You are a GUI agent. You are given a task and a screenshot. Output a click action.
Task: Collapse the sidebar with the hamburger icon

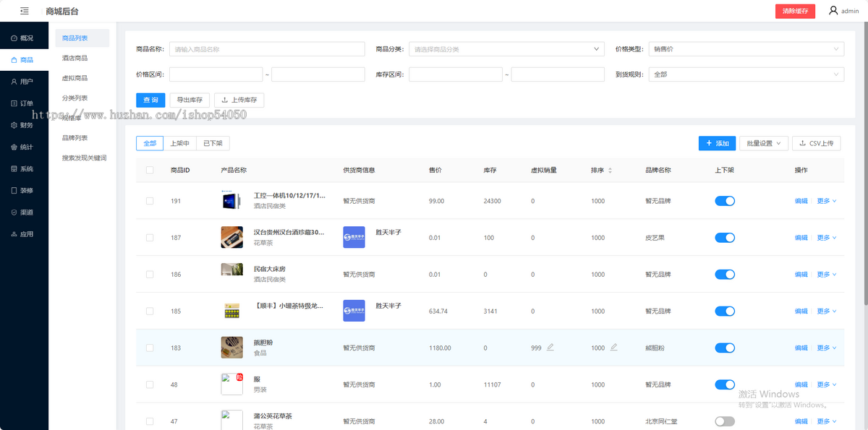(24, 11)
